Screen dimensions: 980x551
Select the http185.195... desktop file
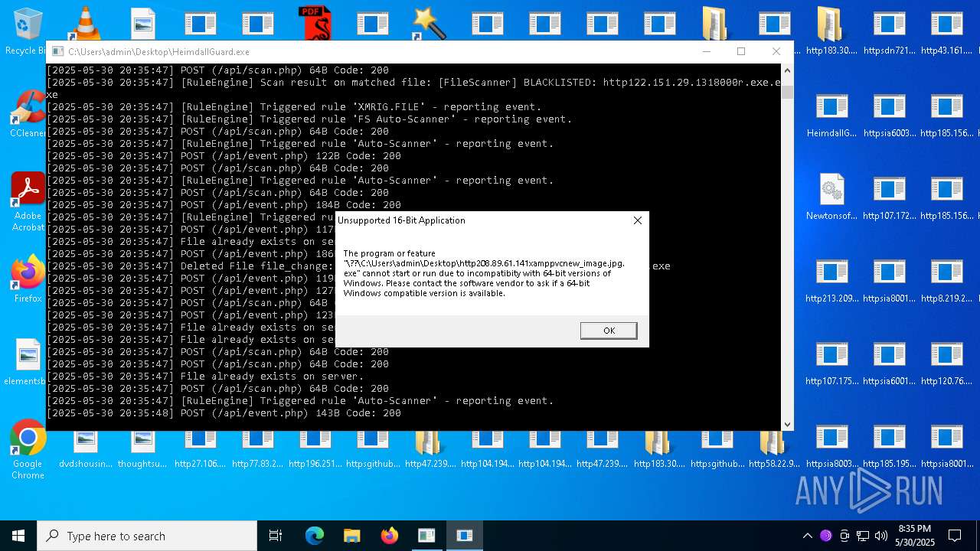[889, 446]
